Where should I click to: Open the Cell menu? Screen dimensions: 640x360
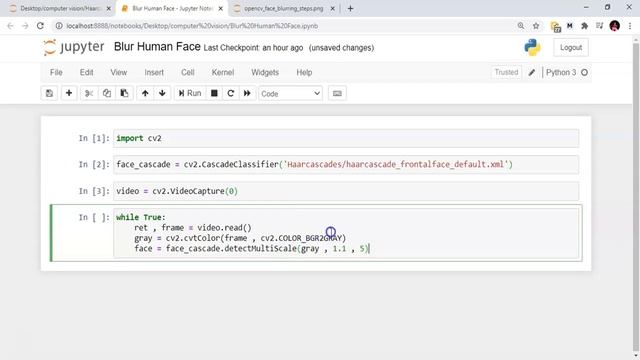point(187,72)
